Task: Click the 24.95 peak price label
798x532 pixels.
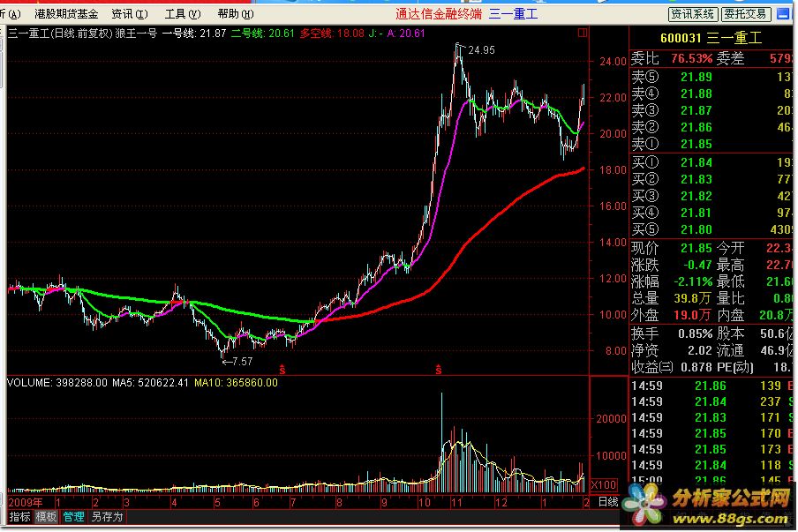Action: click(x=481, y=49)
